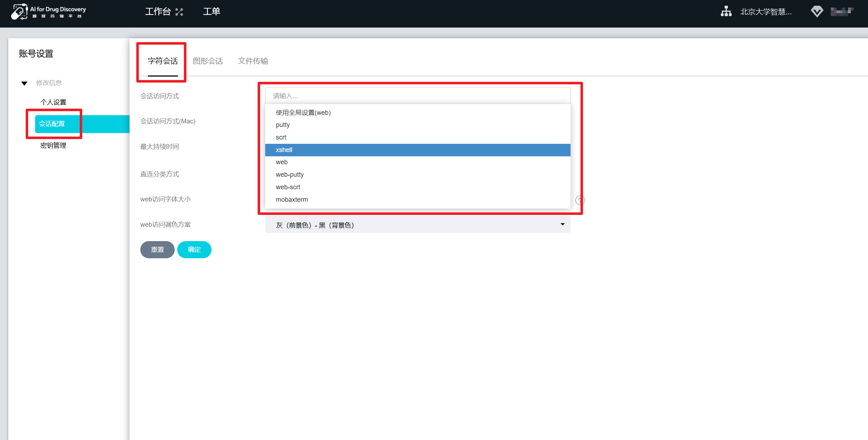
Task: Choose the scrt option
Action: pos(418,137)
